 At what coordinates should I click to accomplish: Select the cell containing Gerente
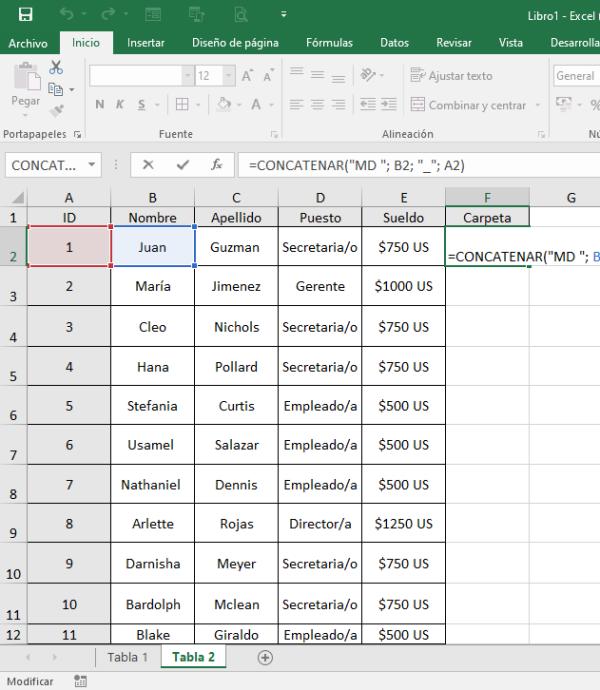(x=320, y=286)
